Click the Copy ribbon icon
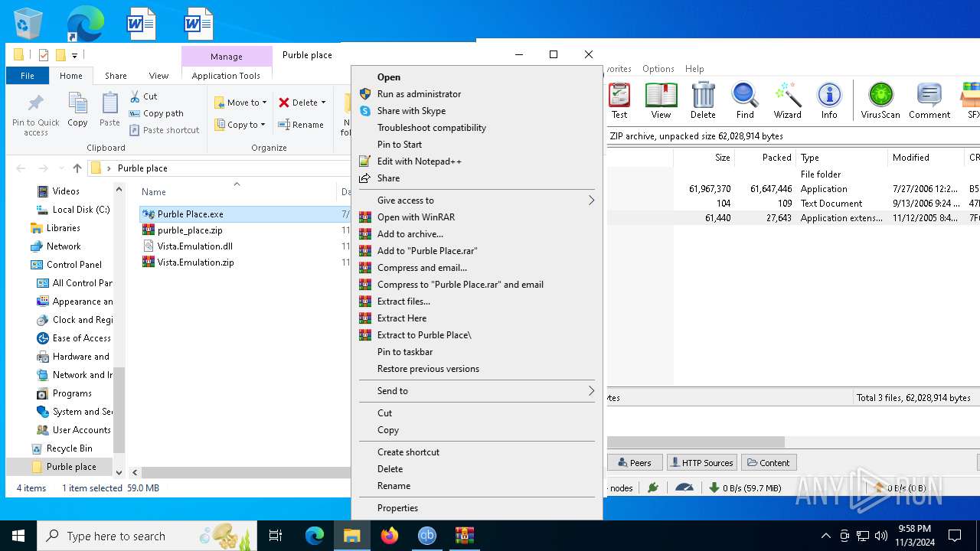The width and height of the screenshot is (980, 551). (x=77, y=109)
